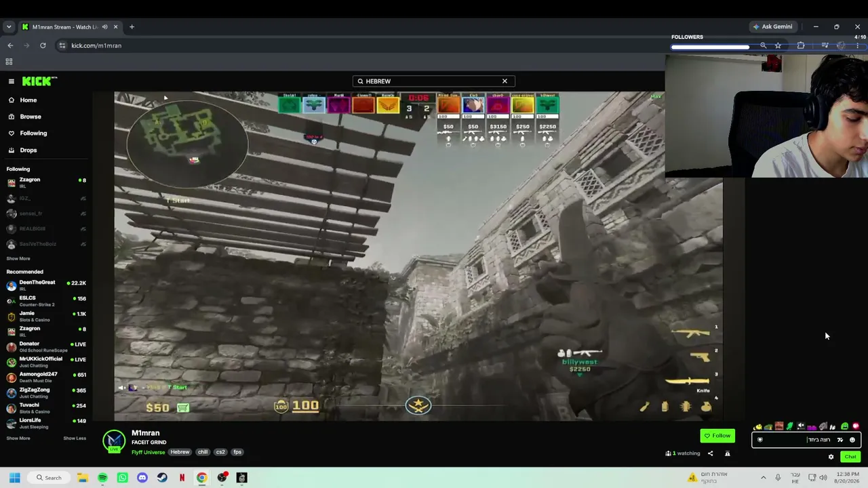The width and height of the screenshot is (868, 488).
Task: Open ESLCS recommended channel
Action: tap(46, 301)
